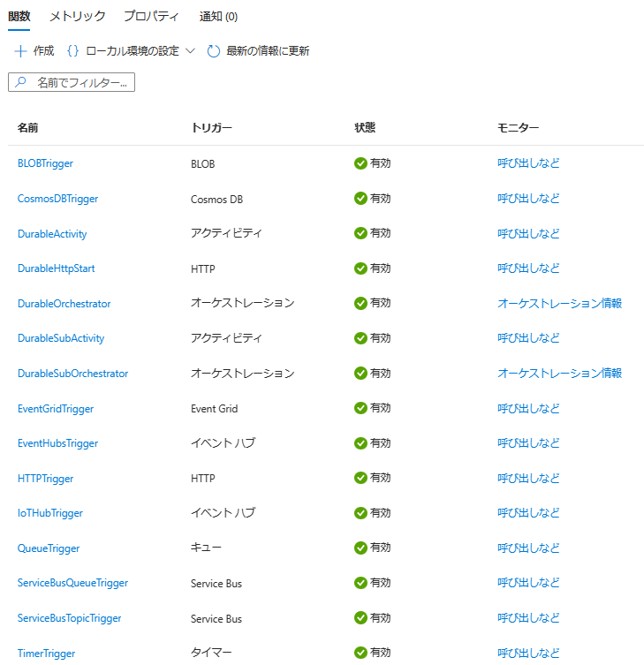Open the TimerTrigger function link
The image size is (644, 665).
[x=46, y=654]
